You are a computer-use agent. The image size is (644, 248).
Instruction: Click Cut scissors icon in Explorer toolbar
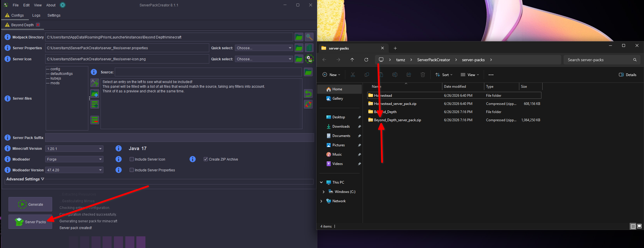point(353,75)
